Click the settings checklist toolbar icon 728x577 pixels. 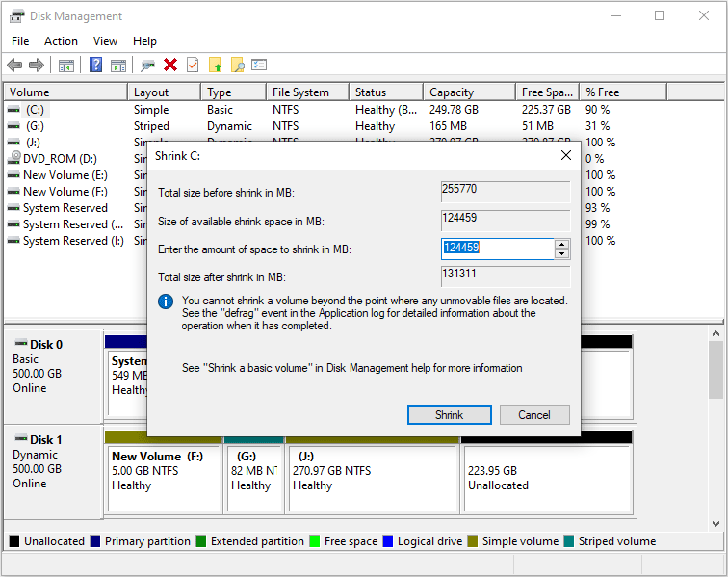tap(259, 65)
